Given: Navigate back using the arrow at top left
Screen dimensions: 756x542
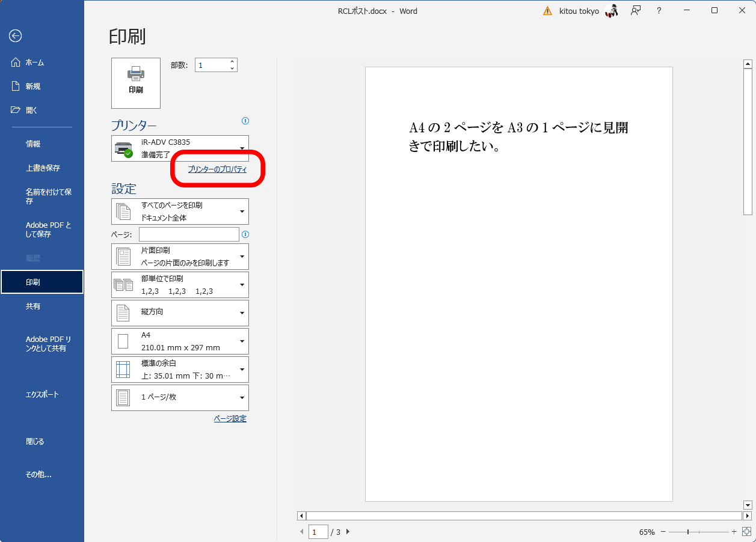Looking at the screenshot, I should pyautogui.click(x=16, y=36).
